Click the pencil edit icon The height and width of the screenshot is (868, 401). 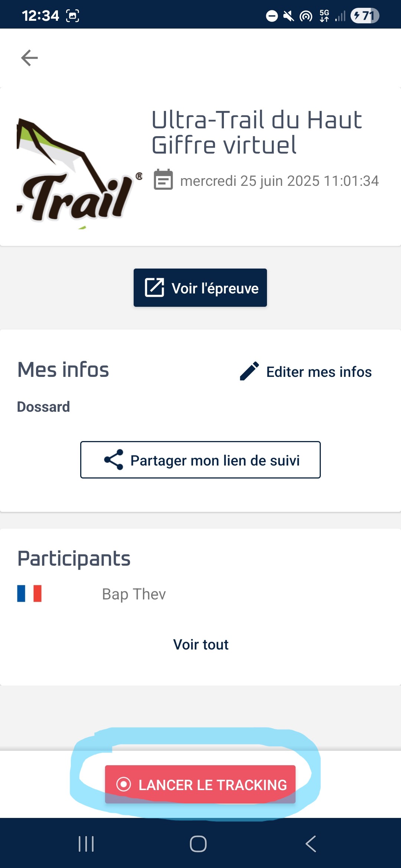point(250,371)
